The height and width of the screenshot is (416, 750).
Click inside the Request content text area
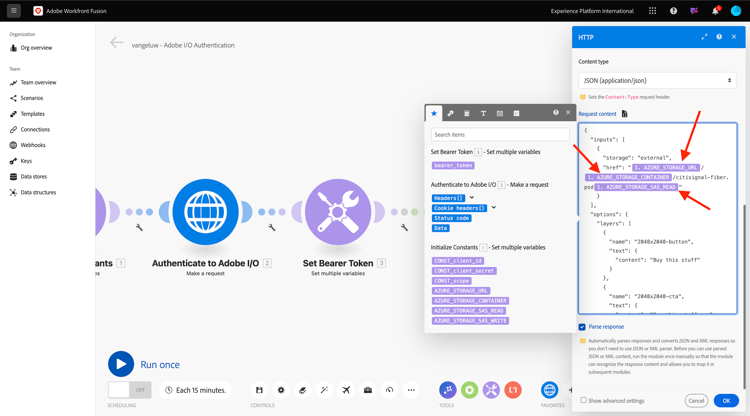(657, 218)
